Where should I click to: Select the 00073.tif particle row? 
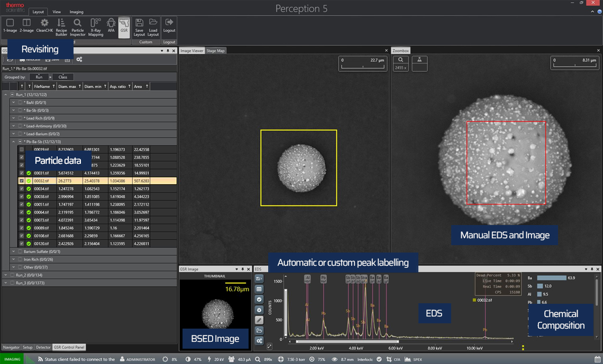coord(97,220)
